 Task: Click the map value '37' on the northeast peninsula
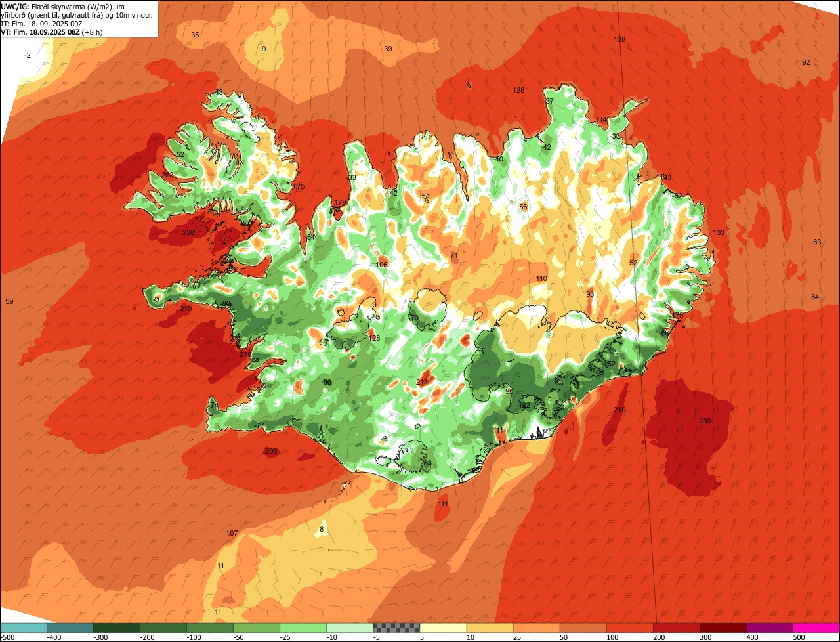(x=550, y=101)
